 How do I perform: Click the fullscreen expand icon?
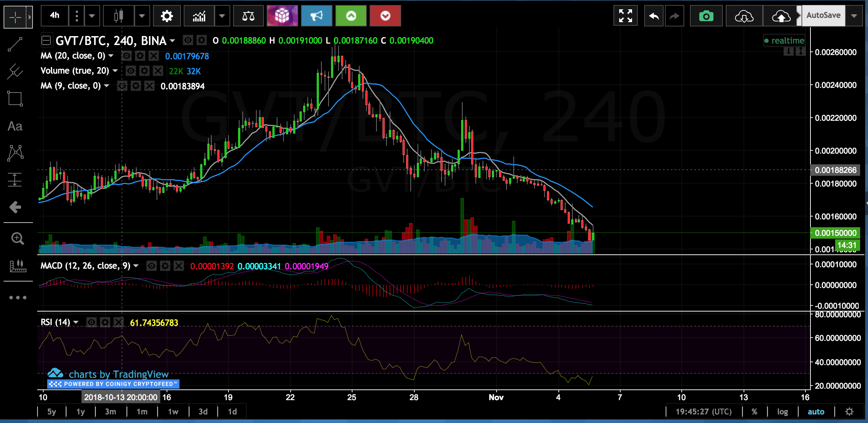625,16
